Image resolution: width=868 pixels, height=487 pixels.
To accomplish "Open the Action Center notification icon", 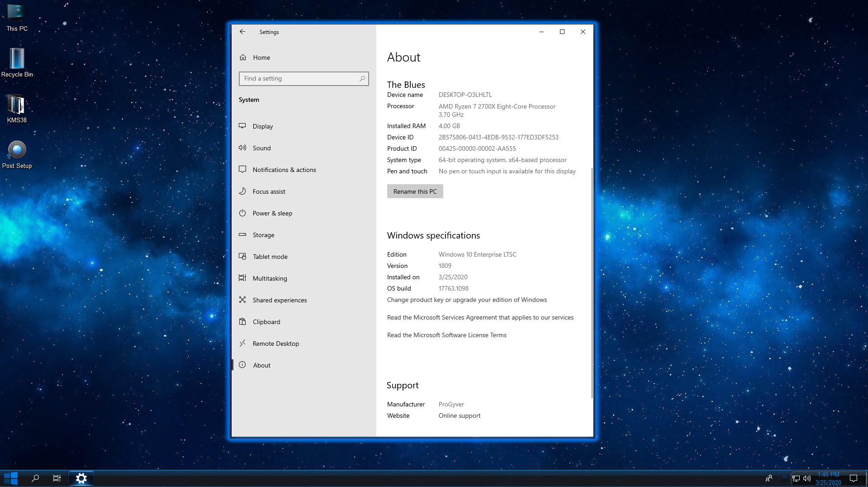I will pyautogui.click(x=854, y=478).
